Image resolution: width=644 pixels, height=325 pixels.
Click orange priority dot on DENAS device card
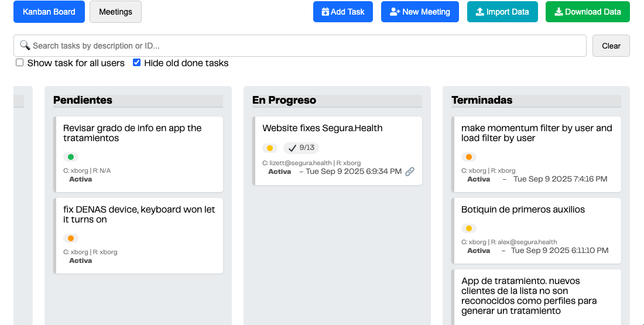pos(71,238)
